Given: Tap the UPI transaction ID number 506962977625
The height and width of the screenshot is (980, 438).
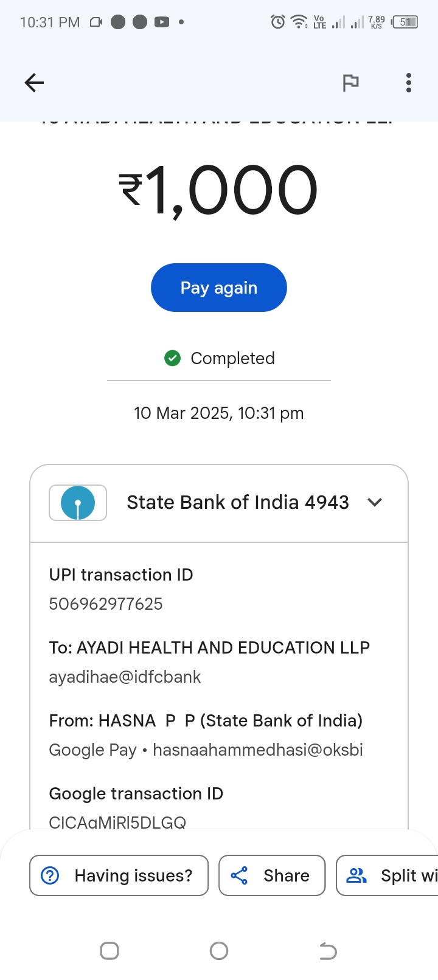Looking at the screenshot, I should click(106, 604).
